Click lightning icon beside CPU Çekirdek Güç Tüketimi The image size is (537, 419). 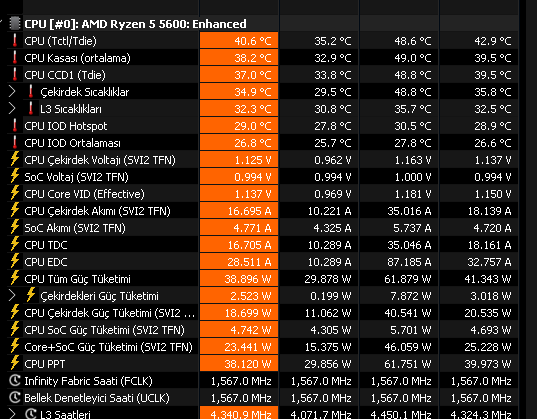pyautogui.click(x=15, y=312)
